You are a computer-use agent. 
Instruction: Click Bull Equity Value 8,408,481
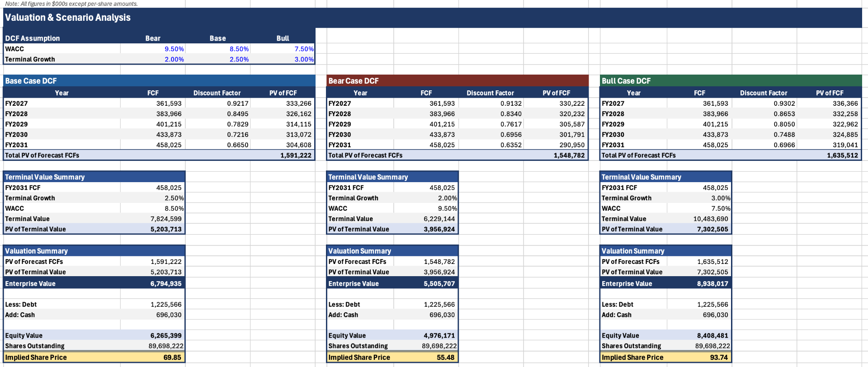point(712,336)
